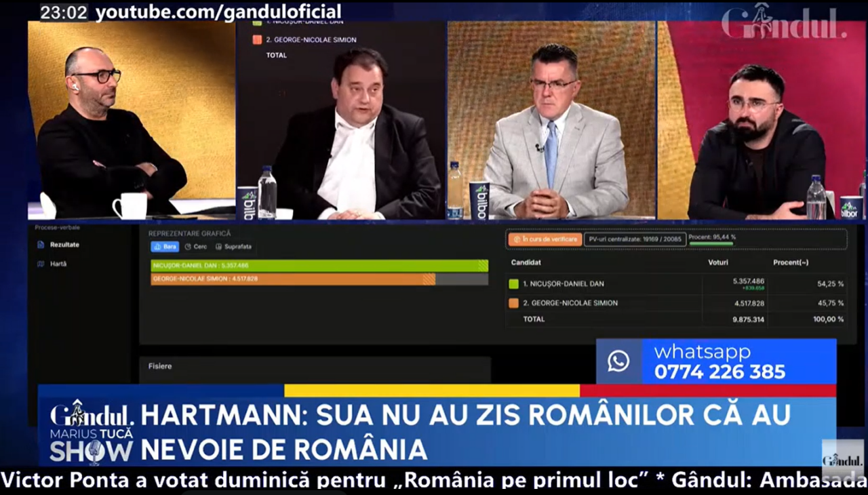868x495 pixels.
Task: Click the 45,75 % percentage cell
Action: [831, 303]
